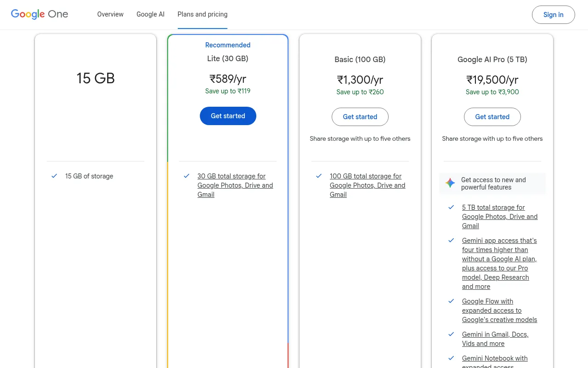Open Gemini app access details link
This screenshot has height=368, width=588.
click(499, 264)
